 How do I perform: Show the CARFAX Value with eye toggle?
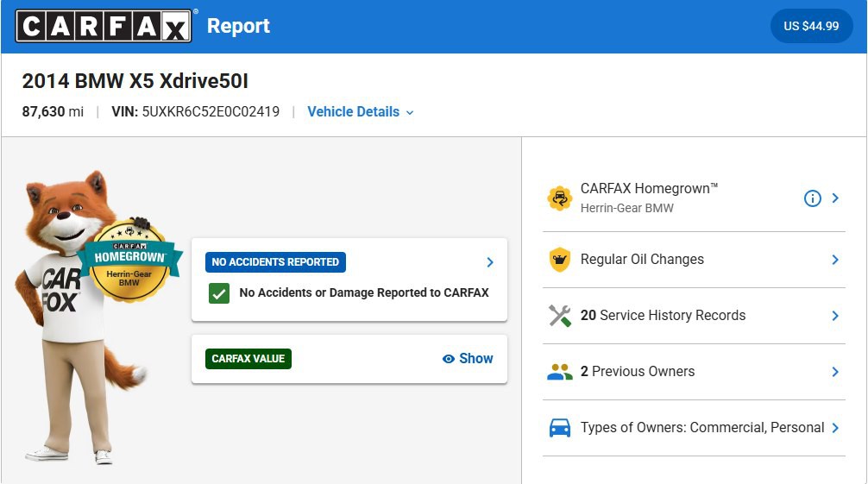pyautogui.click(x=468, y=358)
